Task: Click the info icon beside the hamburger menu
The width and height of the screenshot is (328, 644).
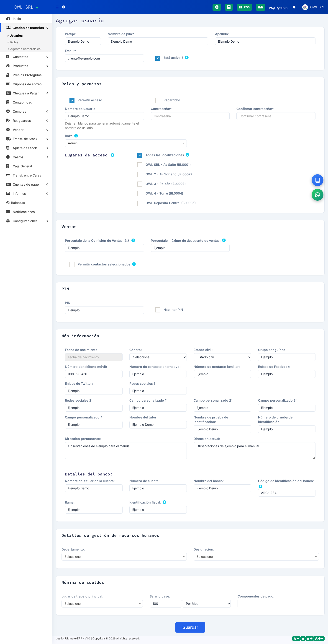Action: (64, 7)
